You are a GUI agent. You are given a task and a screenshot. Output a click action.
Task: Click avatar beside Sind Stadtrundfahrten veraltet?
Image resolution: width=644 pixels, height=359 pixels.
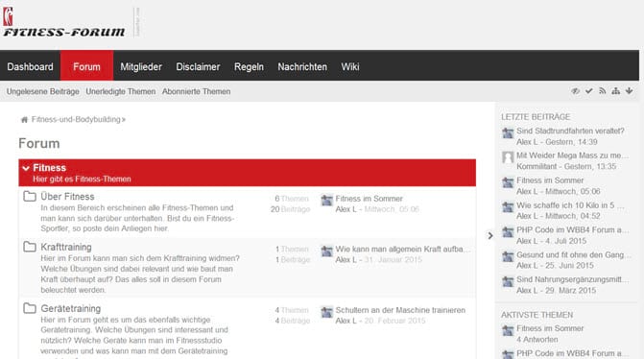click(x=508, y=133)
